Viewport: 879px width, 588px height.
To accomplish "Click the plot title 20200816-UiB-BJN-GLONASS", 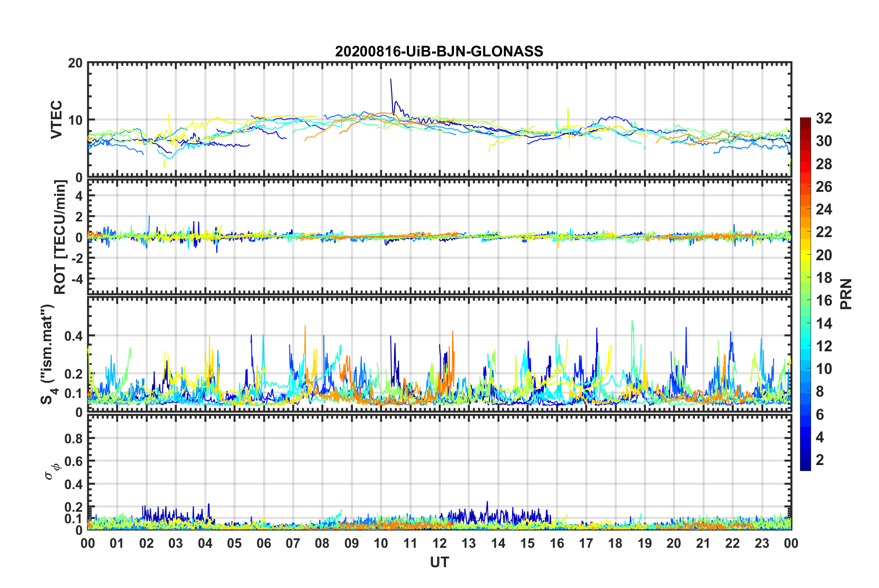I will 439,51.
